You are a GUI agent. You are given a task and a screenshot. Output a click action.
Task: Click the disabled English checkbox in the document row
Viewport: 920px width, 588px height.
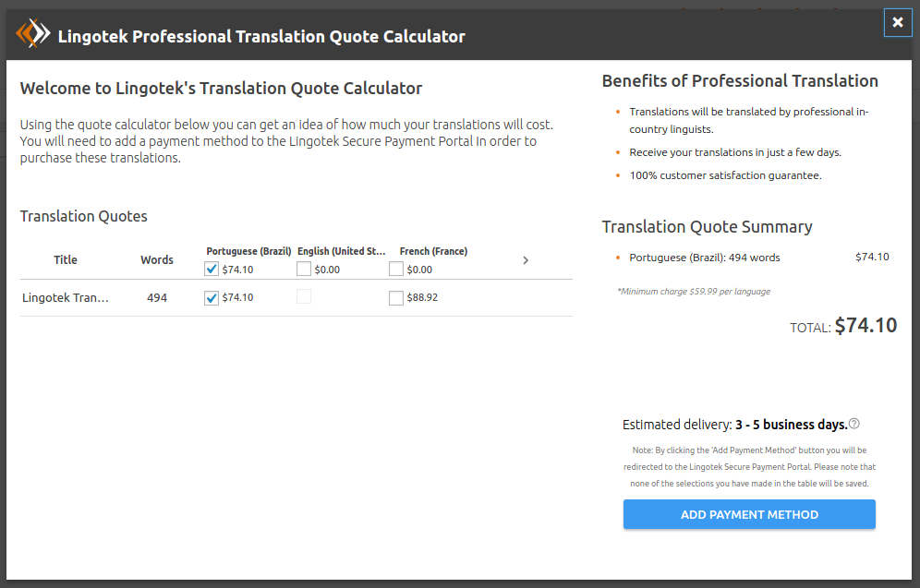304,297
